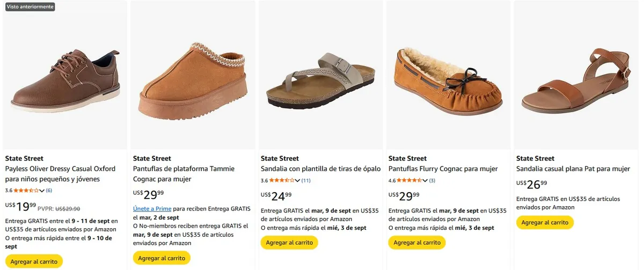
Task: Add Payless Oliver Oxford to cart
Action: point(34,261)
